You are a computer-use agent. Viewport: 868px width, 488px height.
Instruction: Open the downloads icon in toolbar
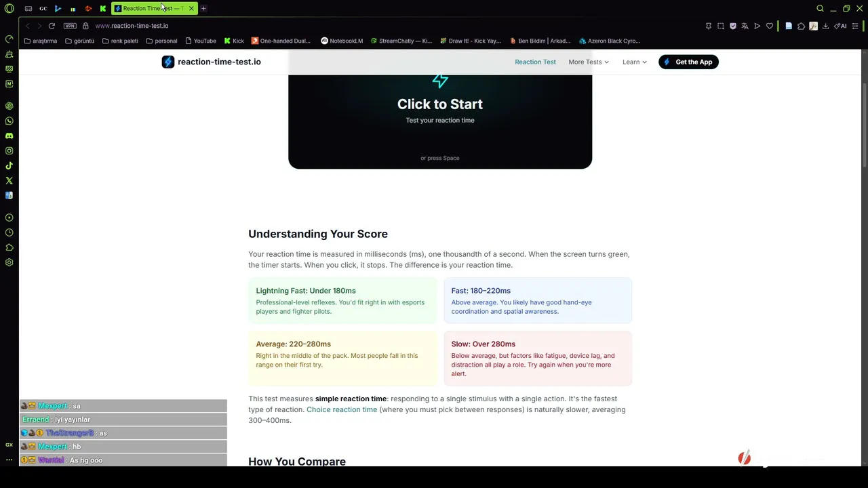point(825,26)
